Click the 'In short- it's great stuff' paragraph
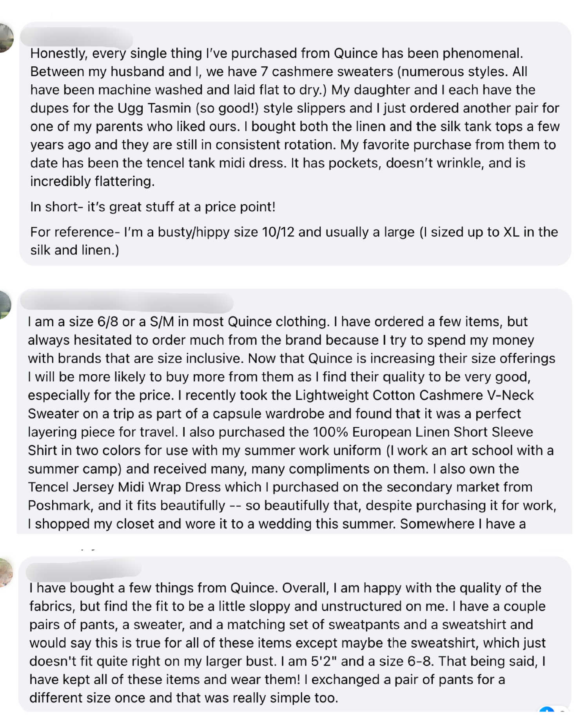The image size is (588, 724). (153, 207)
